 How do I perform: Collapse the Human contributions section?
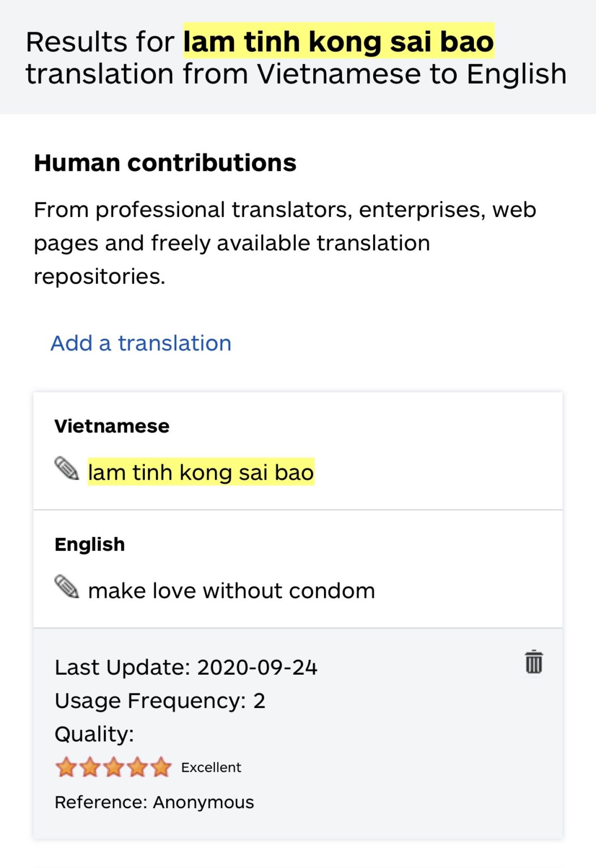point(165,163)
